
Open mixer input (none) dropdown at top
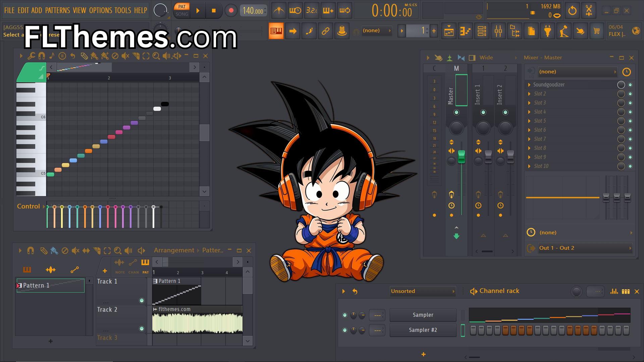point(578,72)
